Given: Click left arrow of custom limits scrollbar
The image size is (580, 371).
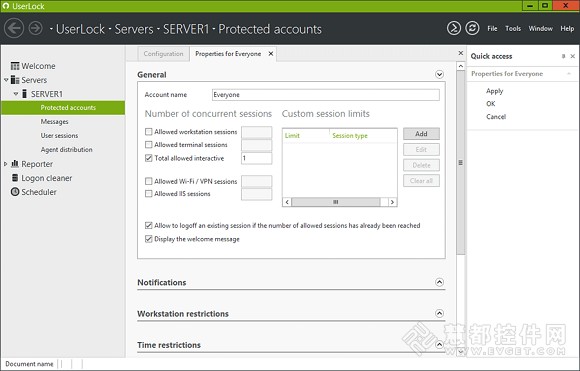Looking at the screenshot, I should [287, 202].
